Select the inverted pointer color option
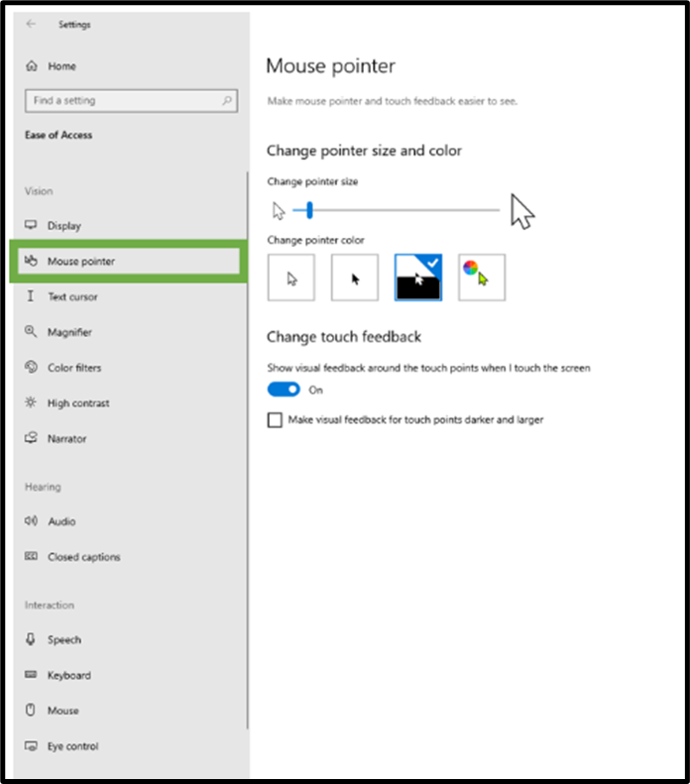The height and width of the screenshot is (784, 690). click(x=418, y=278)
